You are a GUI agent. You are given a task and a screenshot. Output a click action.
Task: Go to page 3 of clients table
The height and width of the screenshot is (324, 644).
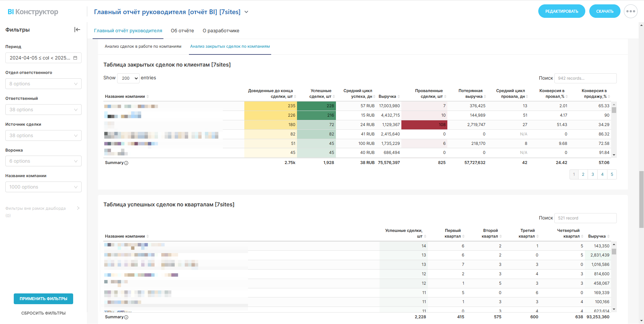[x=593, y=174]
